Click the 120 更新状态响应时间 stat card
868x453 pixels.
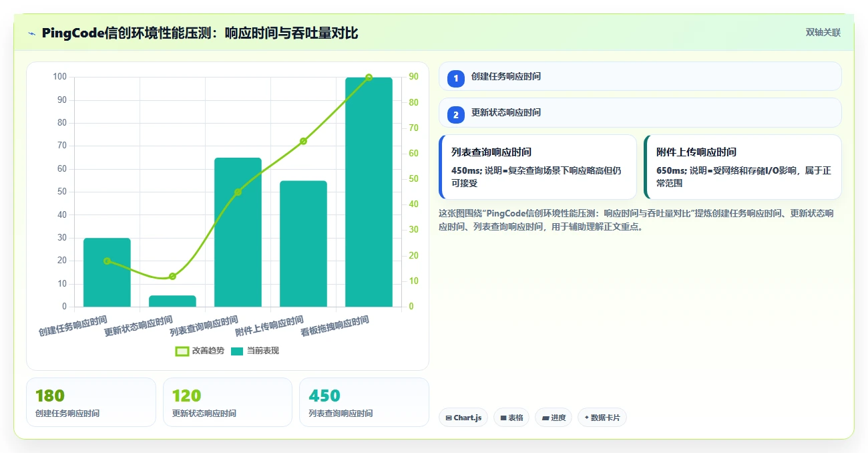(x=228, y=402)
